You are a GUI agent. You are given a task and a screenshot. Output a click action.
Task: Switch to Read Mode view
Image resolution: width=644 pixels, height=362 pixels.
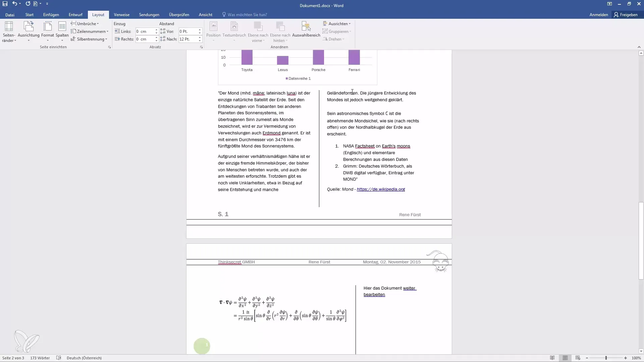(552, 358)
